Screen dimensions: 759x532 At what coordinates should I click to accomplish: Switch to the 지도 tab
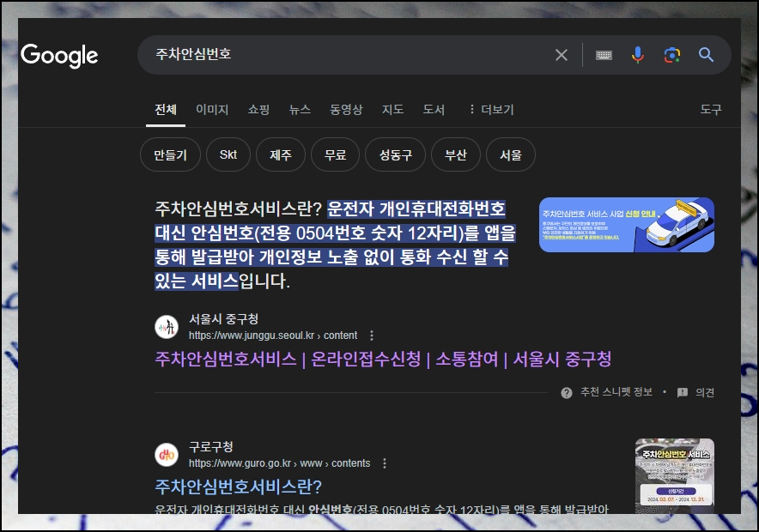392,109
